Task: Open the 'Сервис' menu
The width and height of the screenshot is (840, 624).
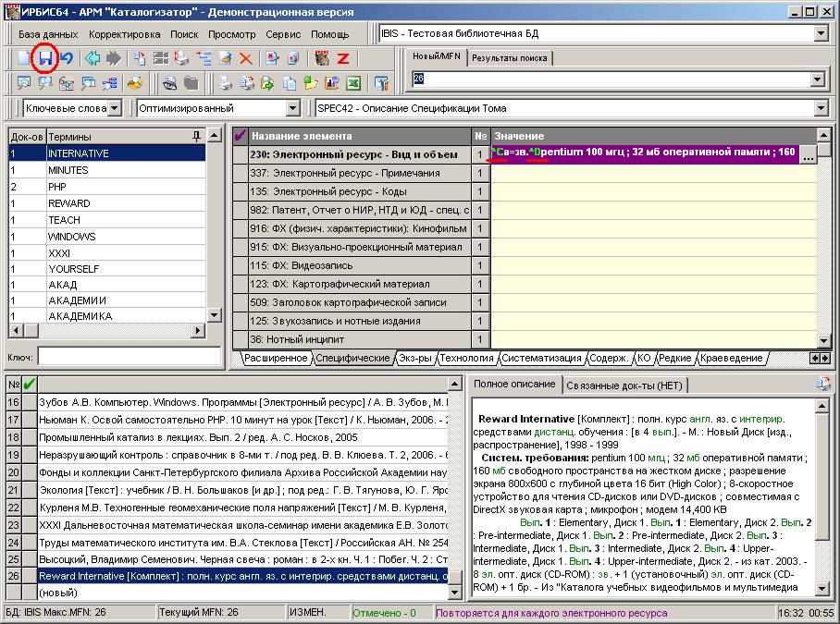Action: tap(282, 34)
